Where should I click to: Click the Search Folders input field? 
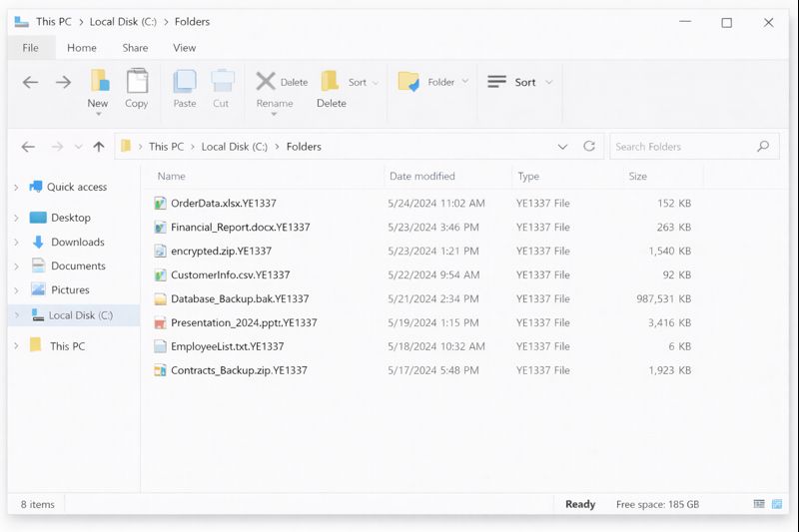[694, 147]
